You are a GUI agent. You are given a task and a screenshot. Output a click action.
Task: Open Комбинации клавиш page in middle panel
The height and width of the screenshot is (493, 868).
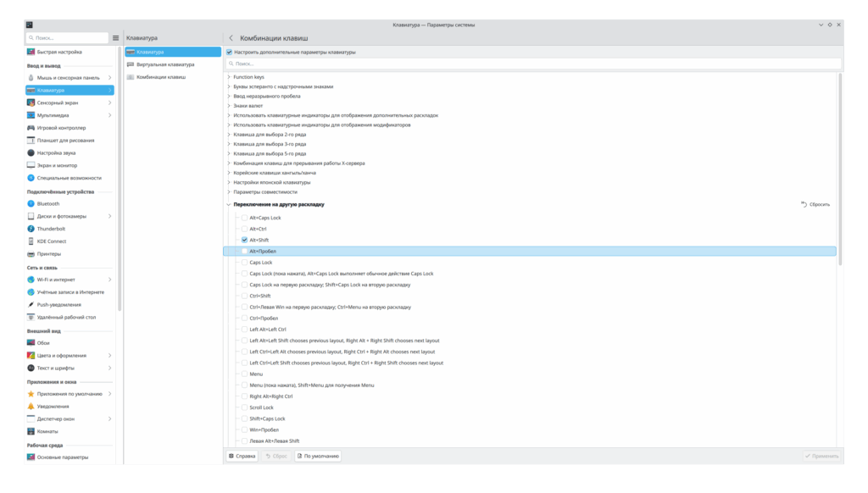173,77
